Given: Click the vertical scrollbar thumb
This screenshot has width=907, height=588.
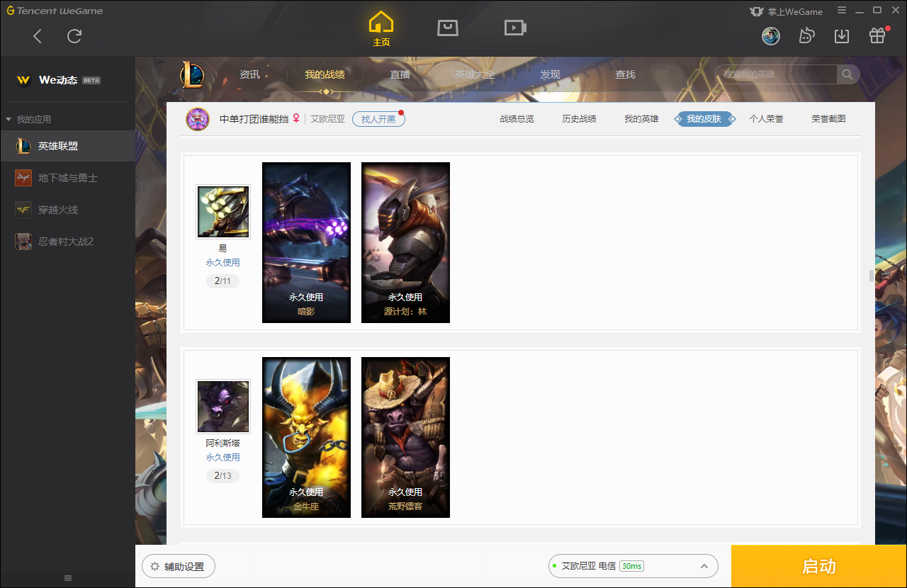Looking at the screenshot, I should 872,276.
